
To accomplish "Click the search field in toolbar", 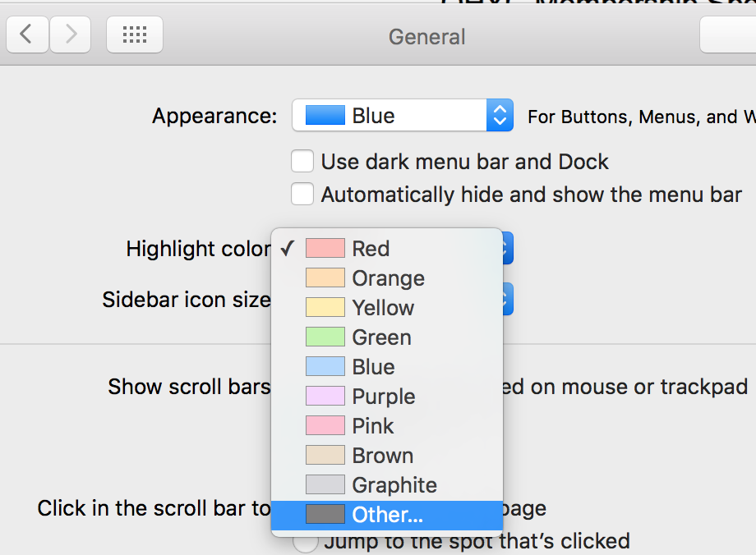I will pos(729,35).
